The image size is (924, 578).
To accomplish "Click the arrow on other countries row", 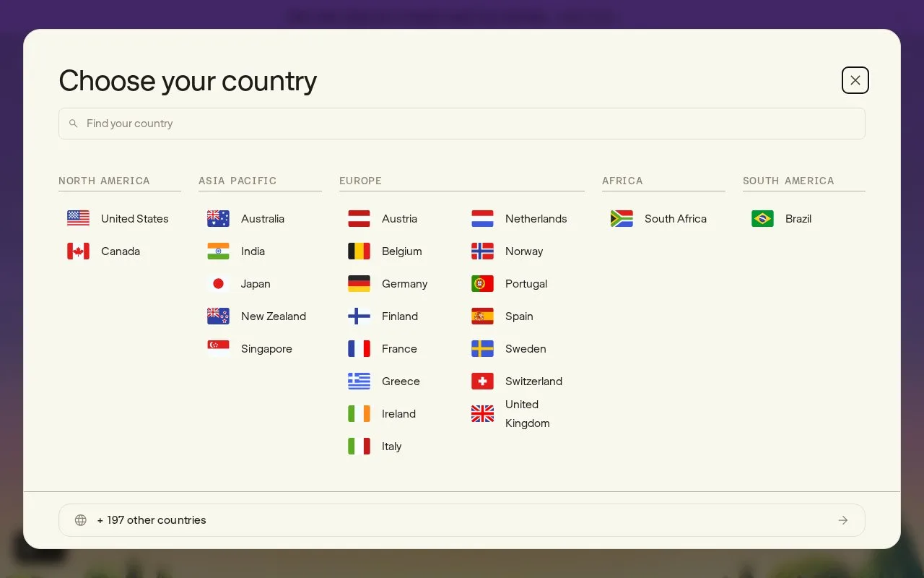I will (843, 520).
